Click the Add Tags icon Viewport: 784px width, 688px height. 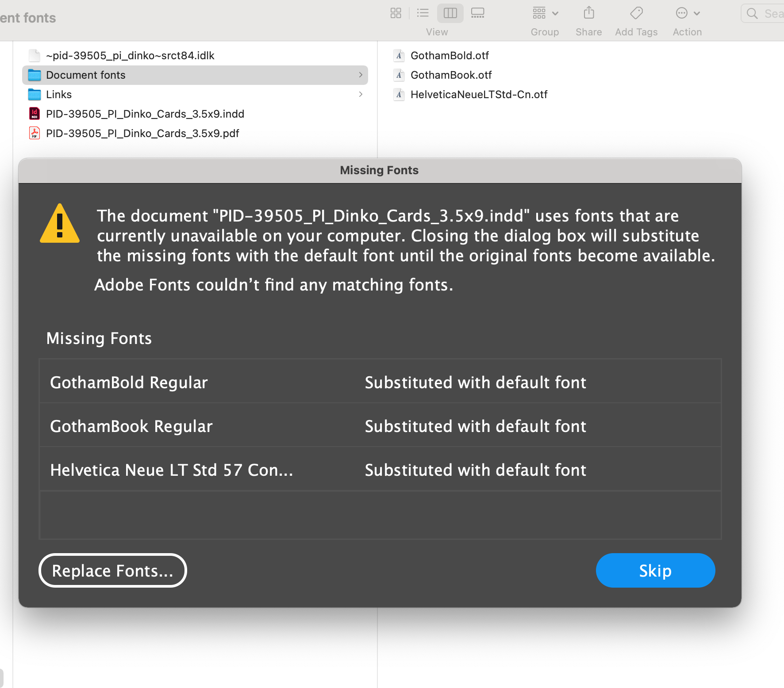click(636, 13)
